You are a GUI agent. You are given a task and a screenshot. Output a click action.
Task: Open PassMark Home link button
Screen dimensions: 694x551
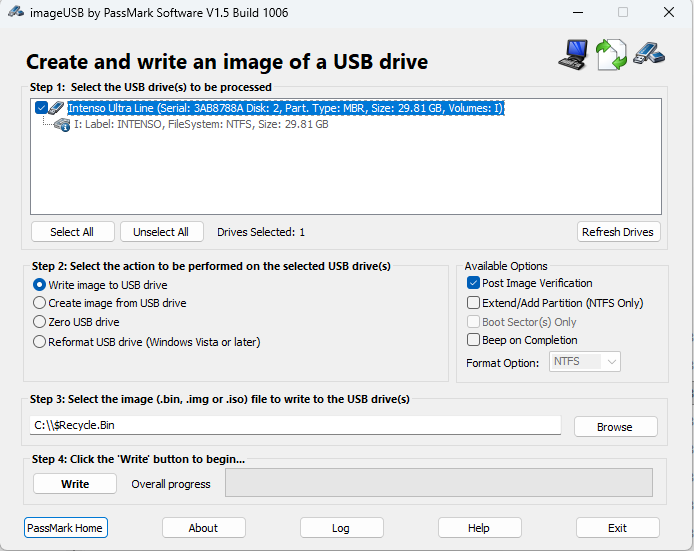tap(66, 528)
